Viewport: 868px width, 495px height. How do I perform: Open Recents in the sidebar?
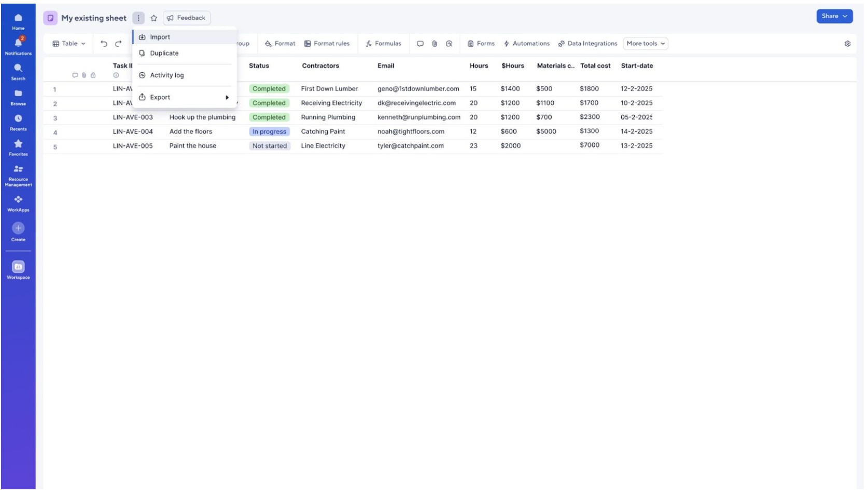coord(18,119)
